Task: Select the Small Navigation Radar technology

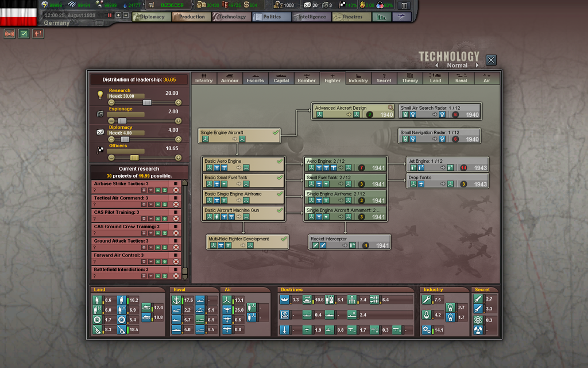Action: pyautogui.click(x=439, y=136)
